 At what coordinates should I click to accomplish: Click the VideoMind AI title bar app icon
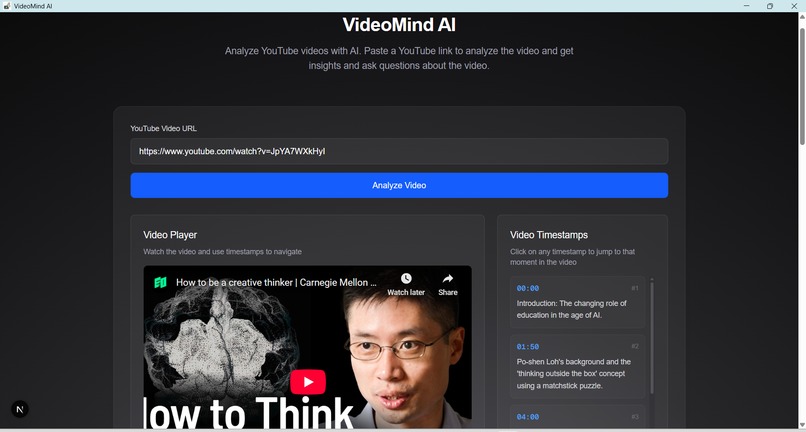(7, 6)
